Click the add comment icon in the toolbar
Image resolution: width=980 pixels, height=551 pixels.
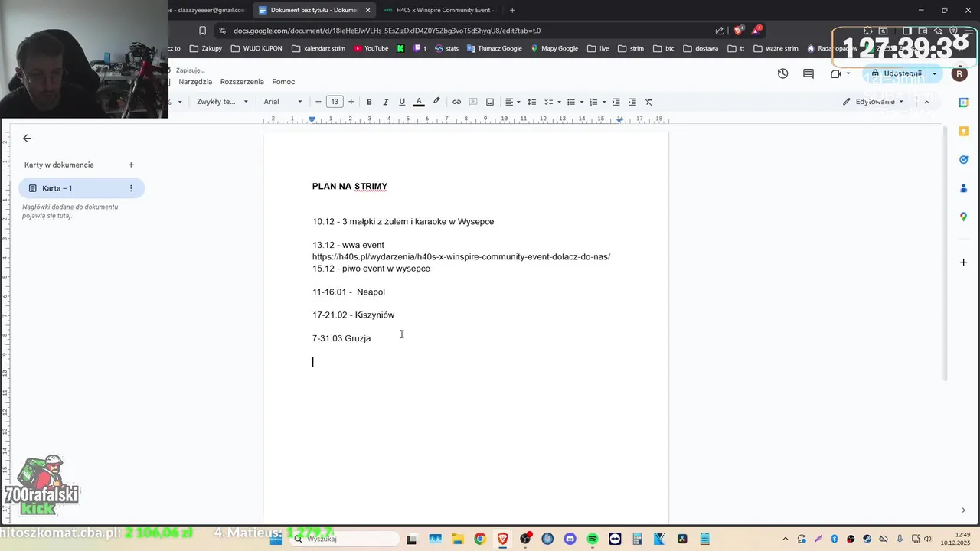tap(473, 102)
